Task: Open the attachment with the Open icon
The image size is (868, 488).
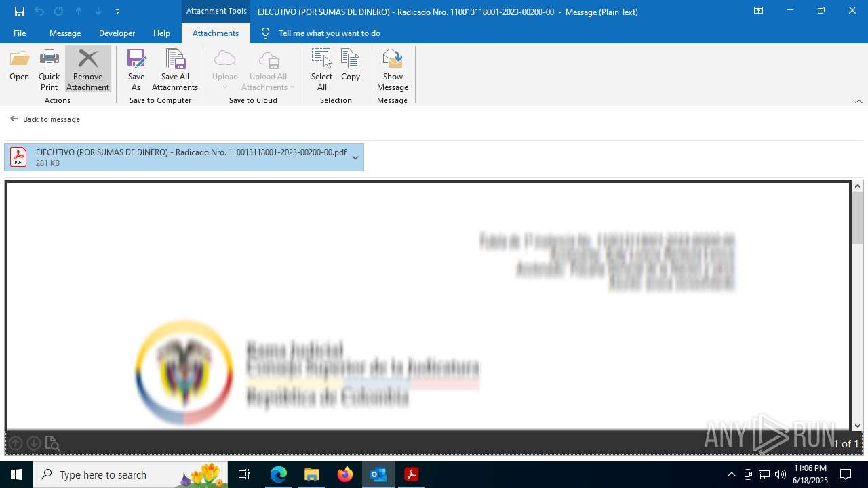Action: 19,66
